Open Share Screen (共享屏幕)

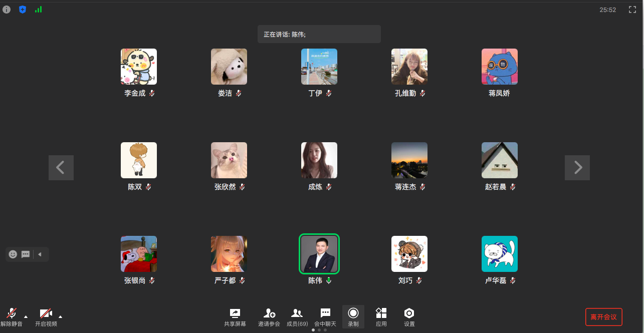coord(235,317)
